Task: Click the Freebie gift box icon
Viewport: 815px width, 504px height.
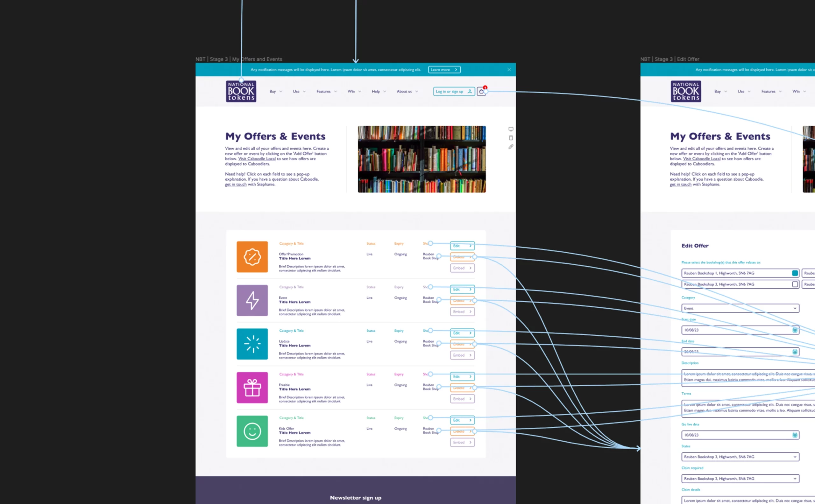Action: [x=252, y=387]
